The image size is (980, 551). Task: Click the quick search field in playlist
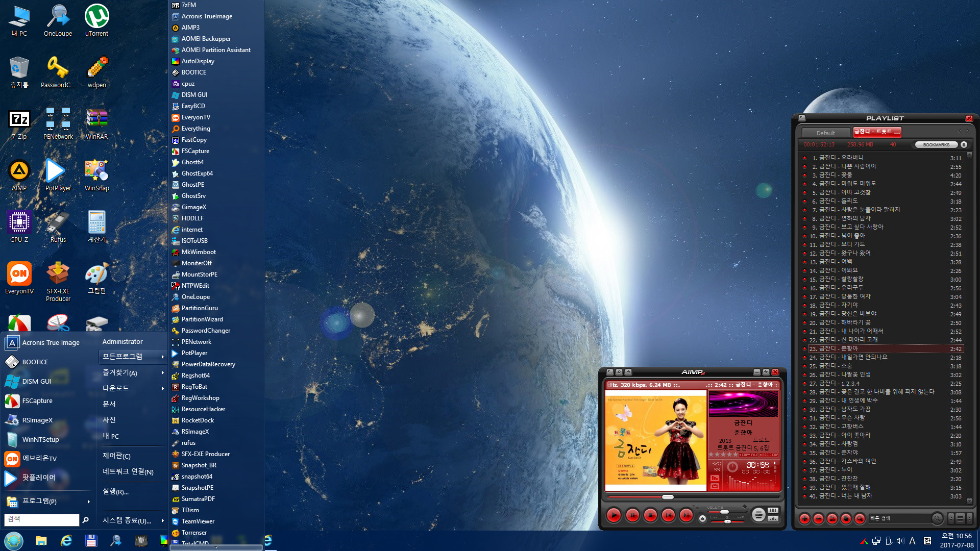(901, 518)
